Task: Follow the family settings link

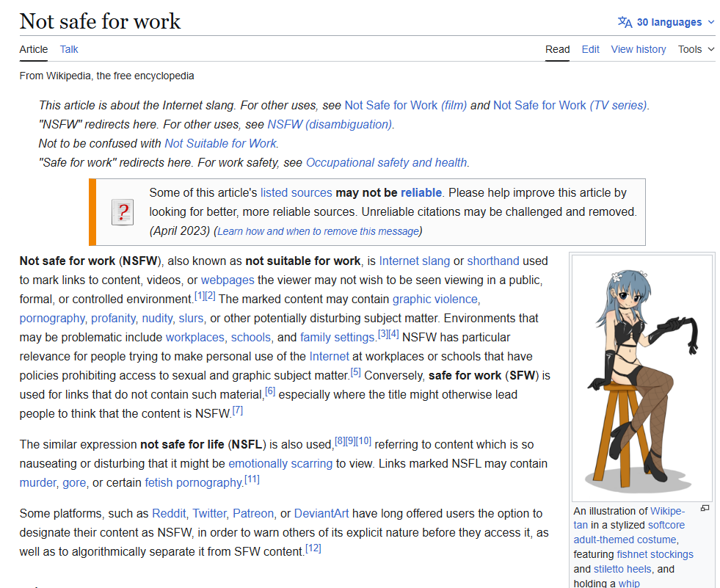Action: 338,337
